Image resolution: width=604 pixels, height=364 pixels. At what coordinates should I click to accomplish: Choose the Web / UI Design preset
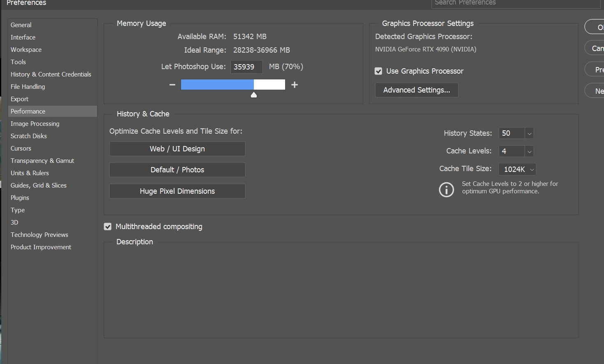click(x=177, y=149)
